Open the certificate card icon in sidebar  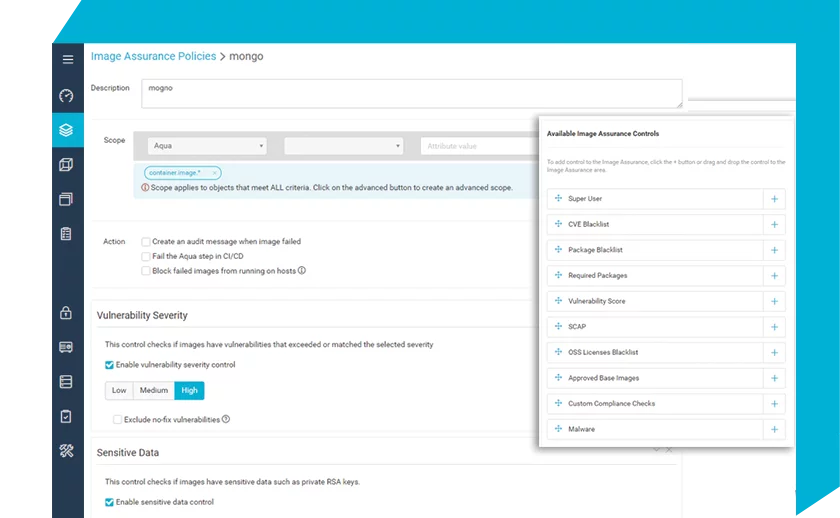pos(66,348)
